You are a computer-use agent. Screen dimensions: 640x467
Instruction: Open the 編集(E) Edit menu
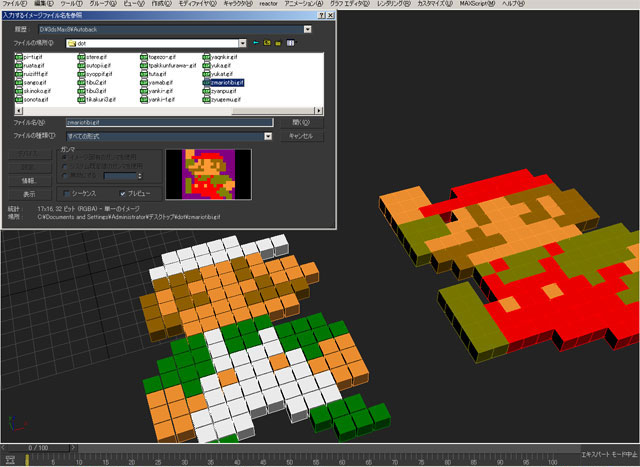pyautogui.click(x=44, y=4)
